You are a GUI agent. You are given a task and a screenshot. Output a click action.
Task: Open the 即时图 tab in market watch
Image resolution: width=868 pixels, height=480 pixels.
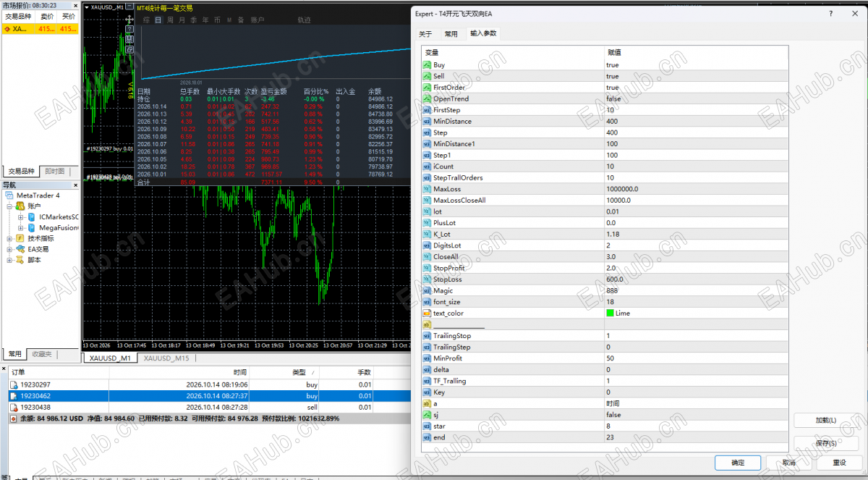pos(54,172)
